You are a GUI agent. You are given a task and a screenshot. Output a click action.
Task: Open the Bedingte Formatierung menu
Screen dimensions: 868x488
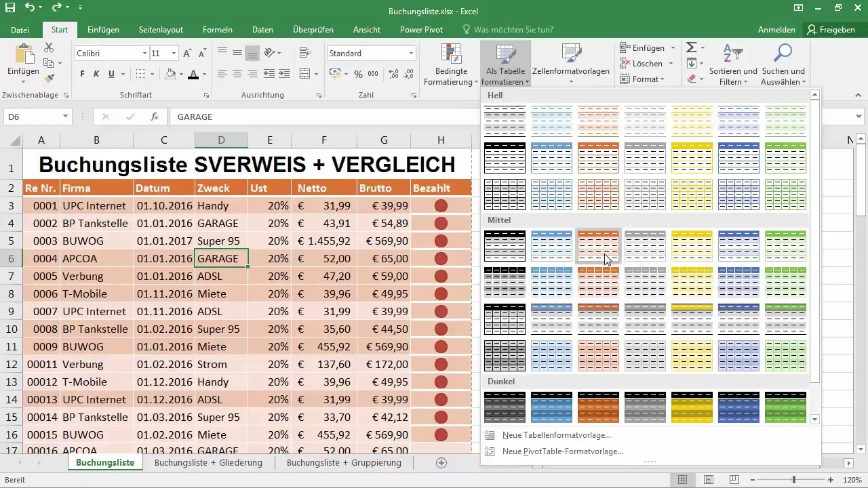450,64
